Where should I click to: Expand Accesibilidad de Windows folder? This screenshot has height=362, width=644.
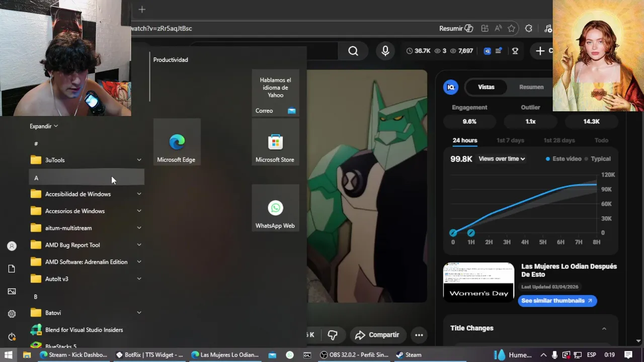click(x=87, y=194)
